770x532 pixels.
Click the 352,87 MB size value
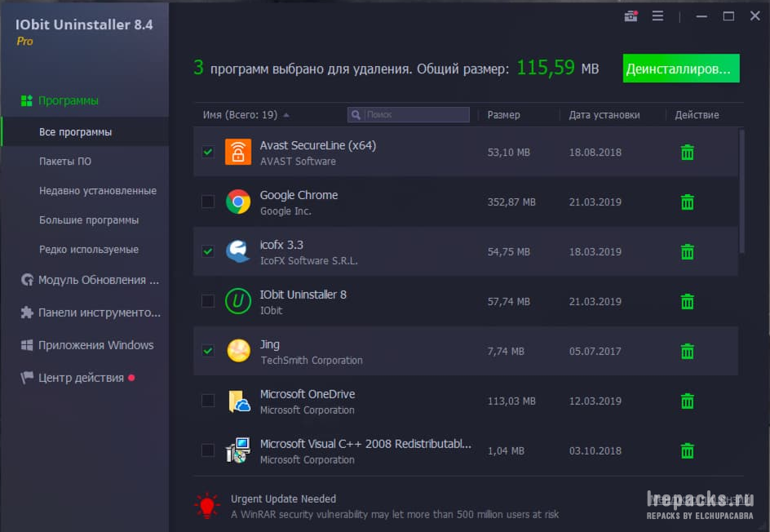tap(511, 202)
